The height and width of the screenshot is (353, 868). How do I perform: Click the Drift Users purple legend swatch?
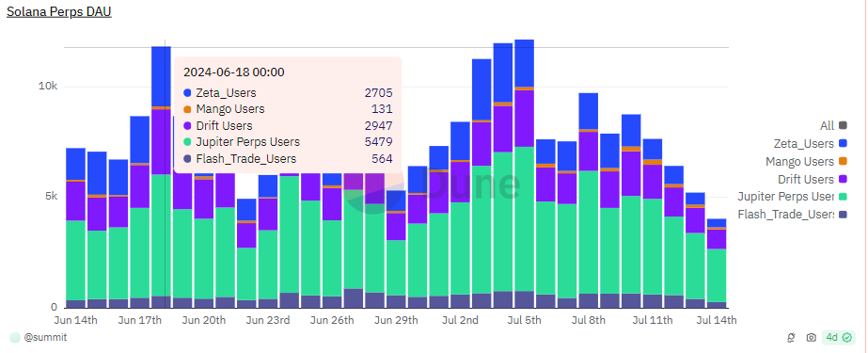tap(844, 179)
